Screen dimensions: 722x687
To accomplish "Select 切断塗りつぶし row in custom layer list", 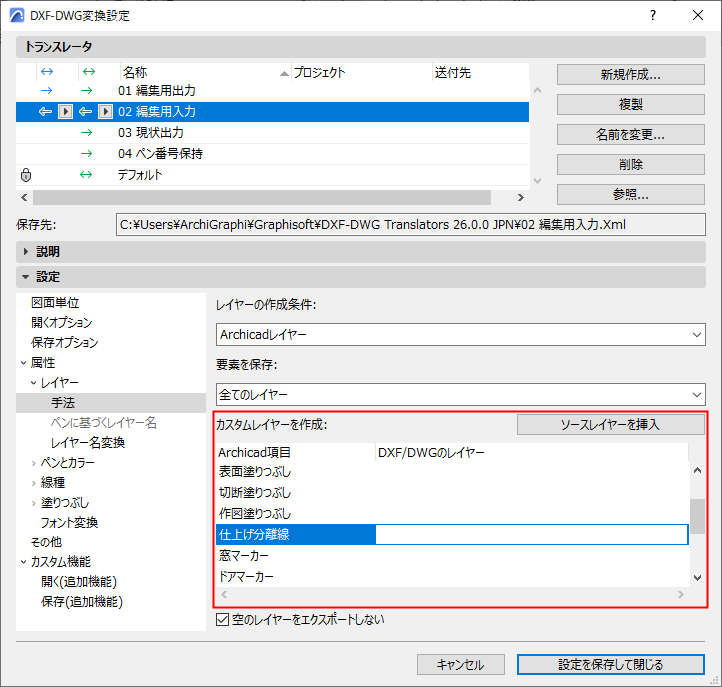I will 452,493.
